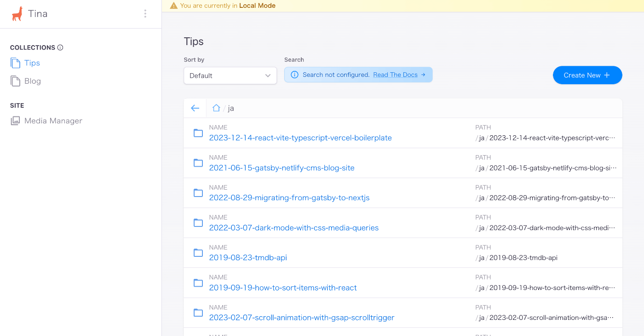The width and height of the screenshot is (644, 336).
Task: Click the Sort by dropdown chevron arrow
Action: pyautogui.click(x=268, y=75)
